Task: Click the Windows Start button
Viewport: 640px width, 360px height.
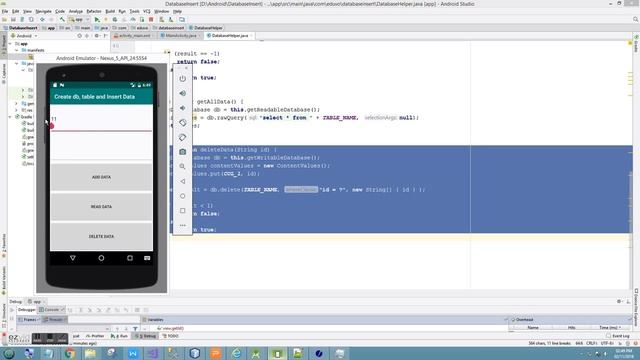Action: tap(9, 353)
